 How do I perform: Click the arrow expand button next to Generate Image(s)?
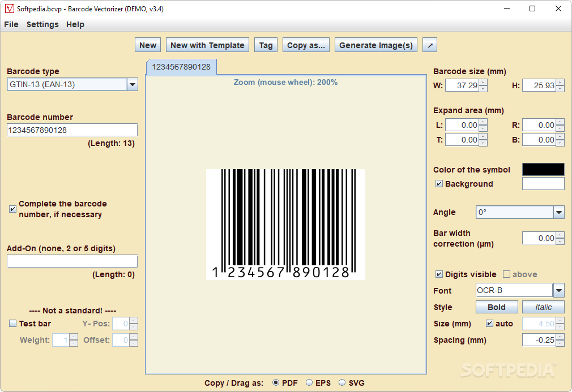tap(430, 45)
